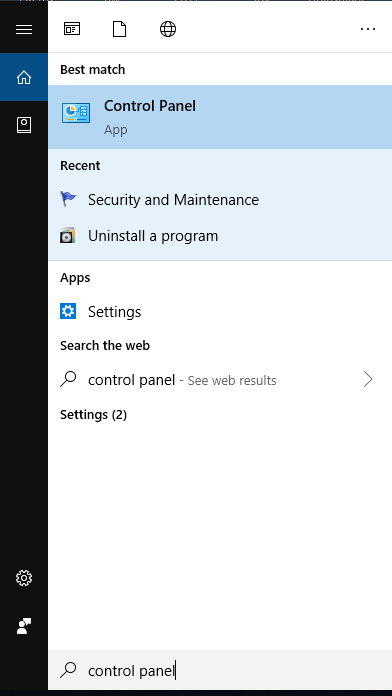Screen dimensions: 392x696
Task: Open Uninstall a program recent item
Action: tap(220, 236)
